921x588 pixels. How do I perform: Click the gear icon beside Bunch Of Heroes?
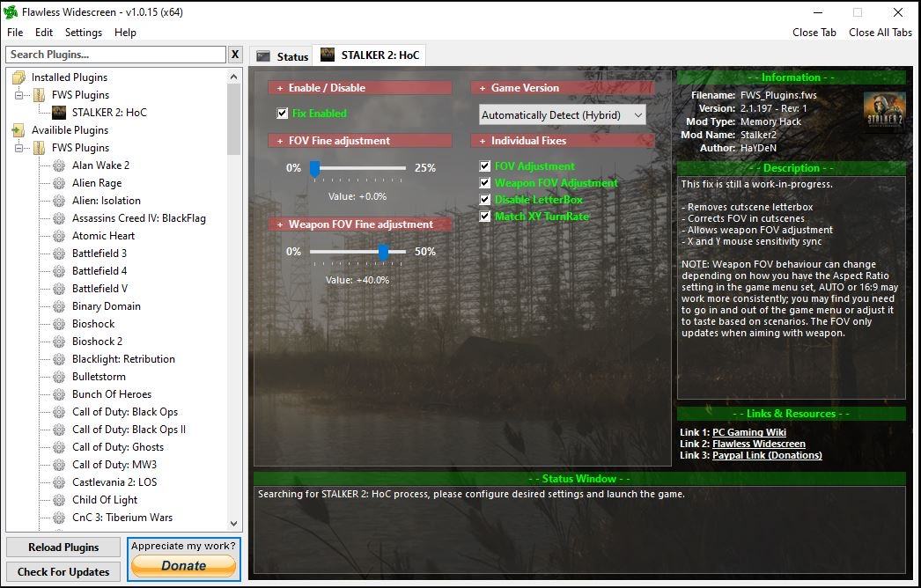[59, 394]
